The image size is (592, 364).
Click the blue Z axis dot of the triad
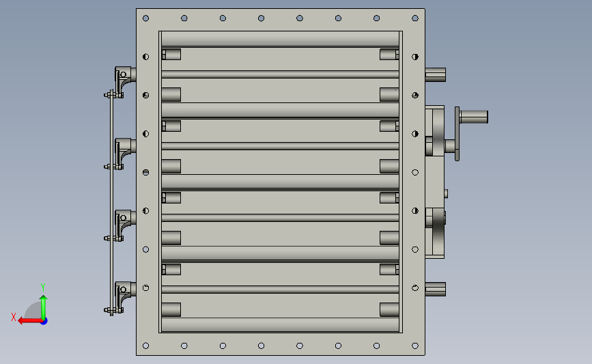[44, 322]
